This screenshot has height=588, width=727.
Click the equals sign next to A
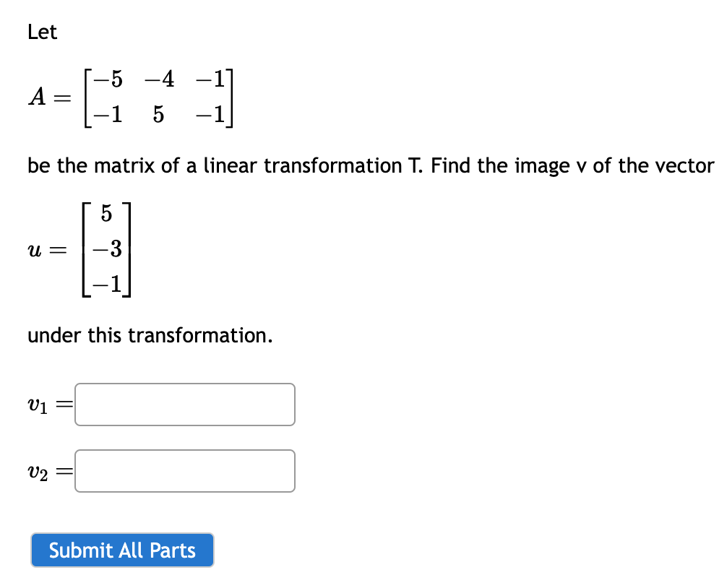coord(61,98)
